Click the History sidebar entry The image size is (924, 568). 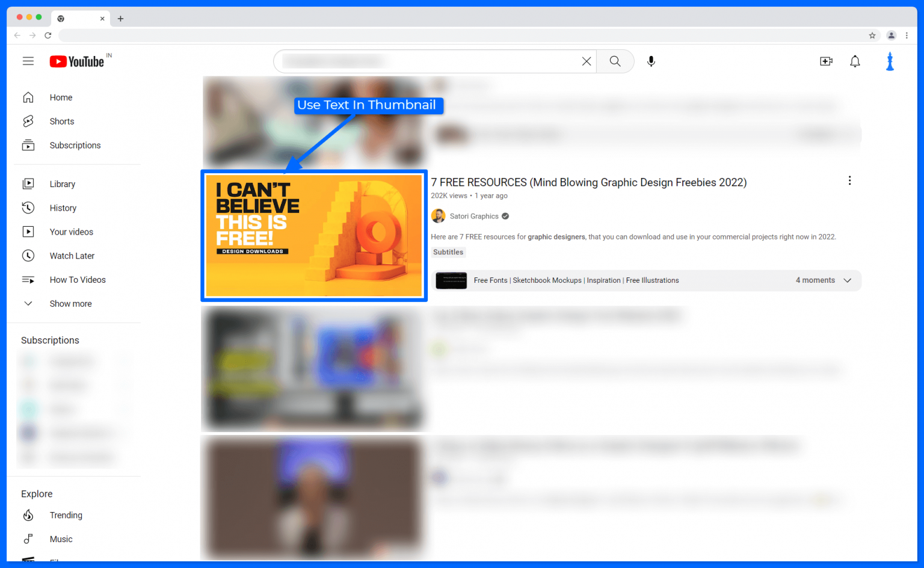[x=63, y=208]
